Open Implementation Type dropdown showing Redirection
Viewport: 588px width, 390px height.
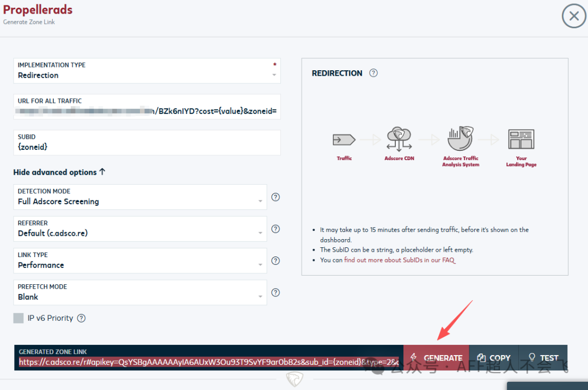[x=147, y=71]
